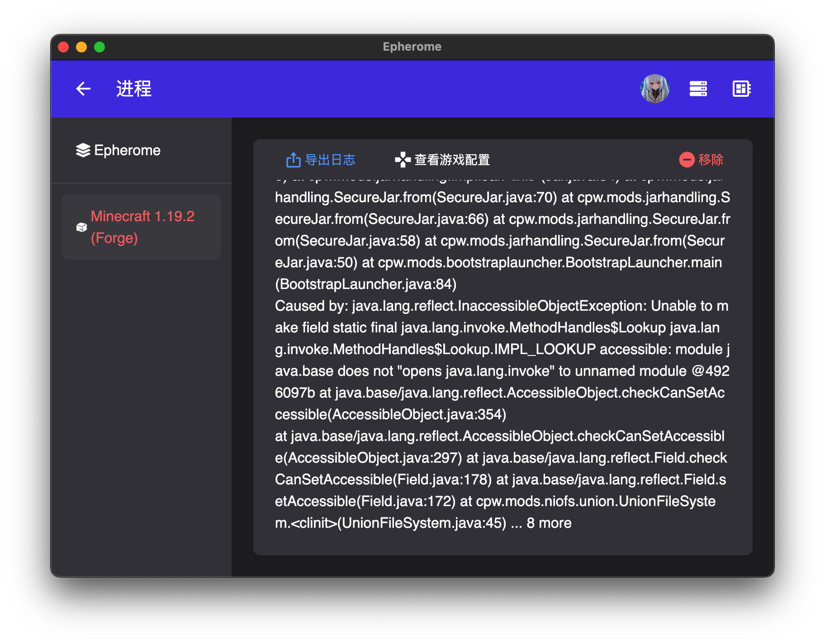Remove the process with the 移除 button
Image resolution: width=825 pixels, height=644 pixels.
click(x=710, y=159)
